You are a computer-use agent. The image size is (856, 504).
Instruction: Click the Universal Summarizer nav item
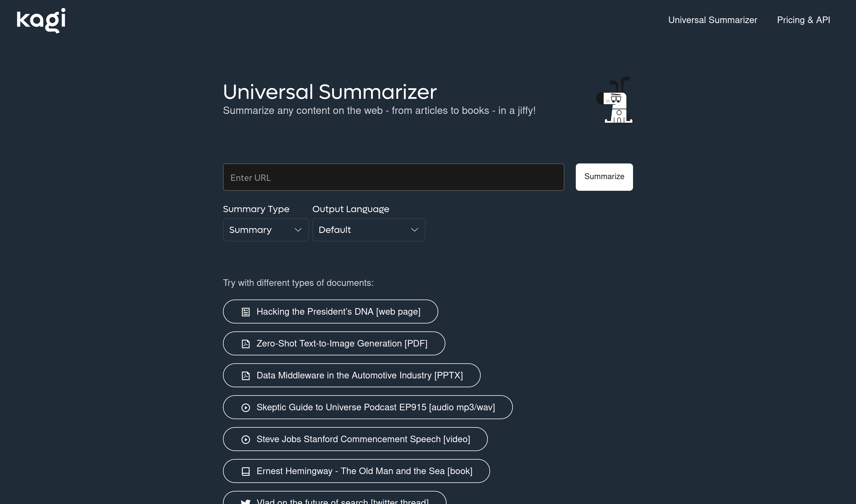coord(713,20)
